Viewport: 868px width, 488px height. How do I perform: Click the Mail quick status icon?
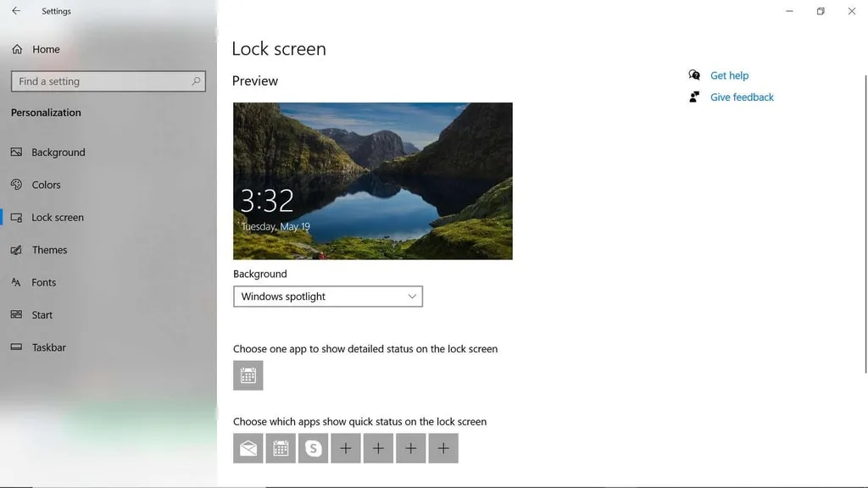[x=248, y=448]
